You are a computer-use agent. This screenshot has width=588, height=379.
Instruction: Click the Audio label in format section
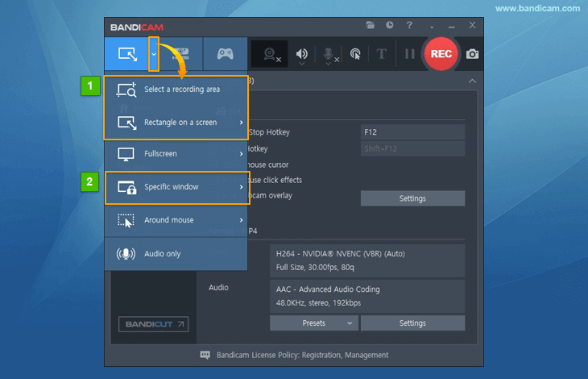click(218, 287)
